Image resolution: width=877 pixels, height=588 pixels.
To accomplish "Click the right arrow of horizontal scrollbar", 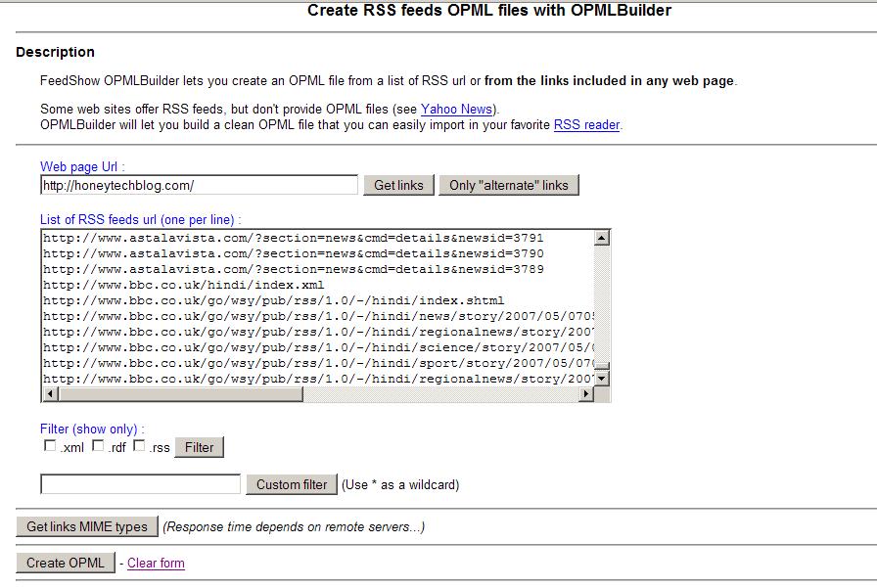I will (x=585, y=393).
